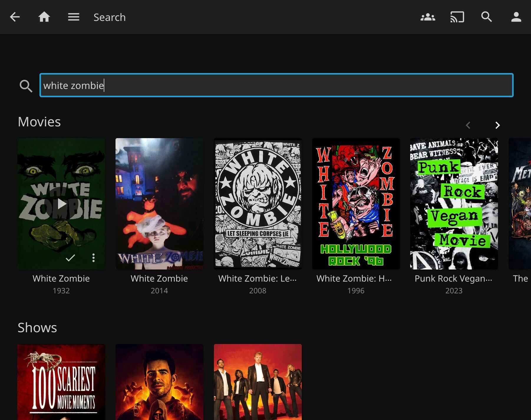
Task: Click the Punk Rock Vegan title link
Action: tap(453, 278)
